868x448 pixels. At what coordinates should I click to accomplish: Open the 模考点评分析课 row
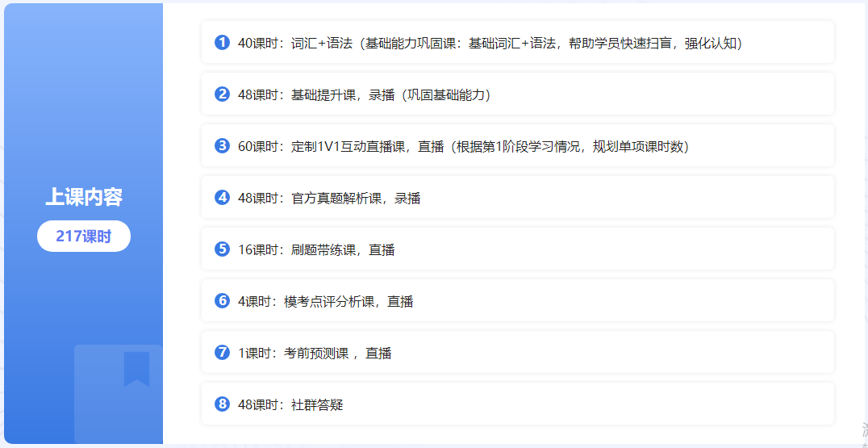(517, 301)
